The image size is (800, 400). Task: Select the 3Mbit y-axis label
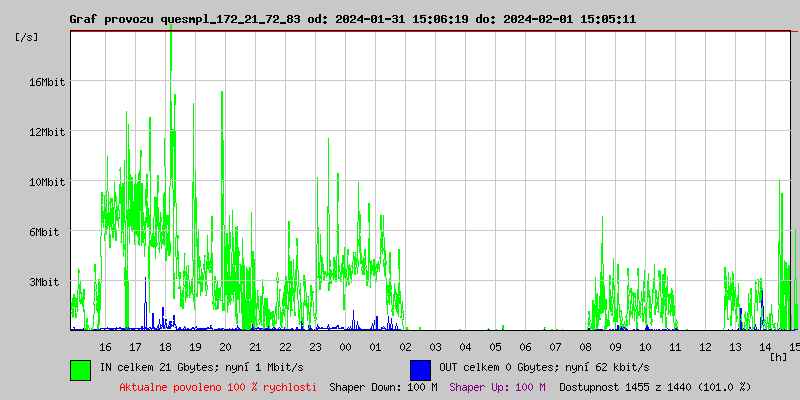[44, 281]
